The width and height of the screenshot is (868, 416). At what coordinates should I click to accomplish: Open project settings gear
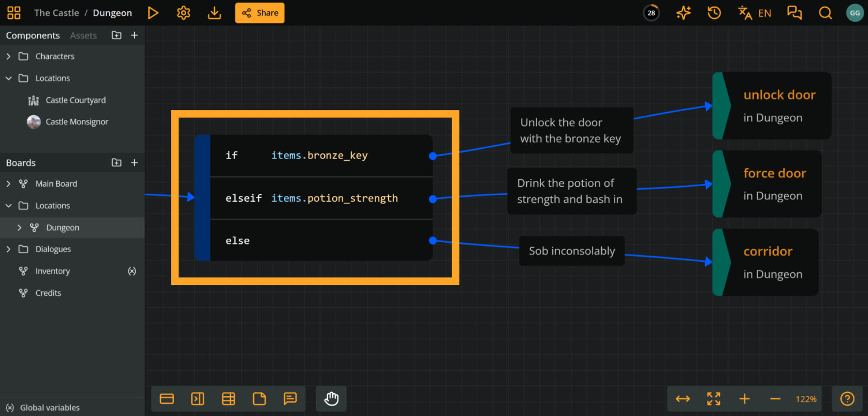184,13
